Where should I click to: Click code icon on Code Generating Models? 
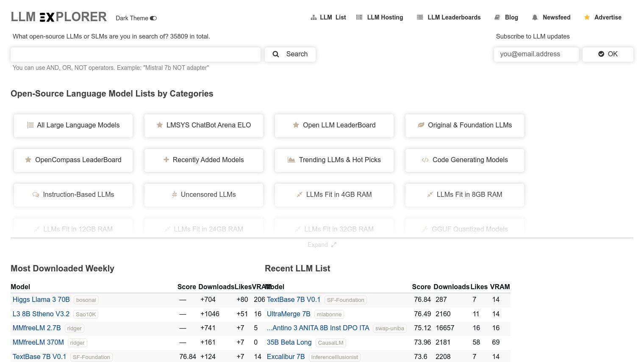(x=425, y=160)
